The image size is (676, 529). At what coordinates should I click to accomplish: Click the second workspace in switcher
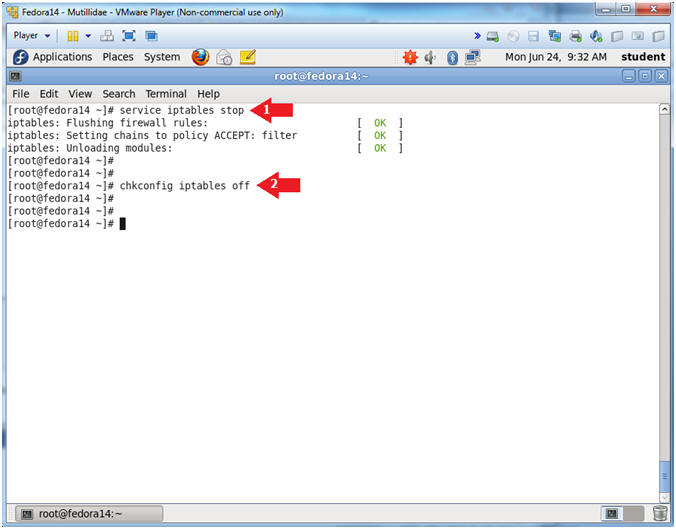633,513
